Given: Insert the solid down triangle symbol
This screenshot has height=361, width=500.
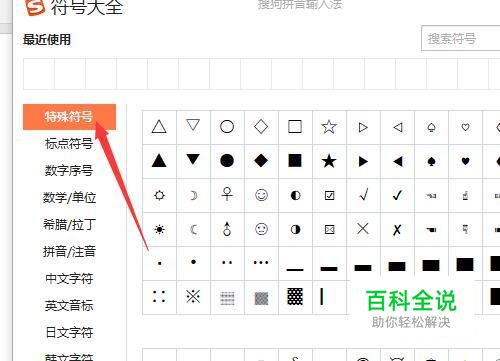Looking at the screenshot, I should coord(193,161).
